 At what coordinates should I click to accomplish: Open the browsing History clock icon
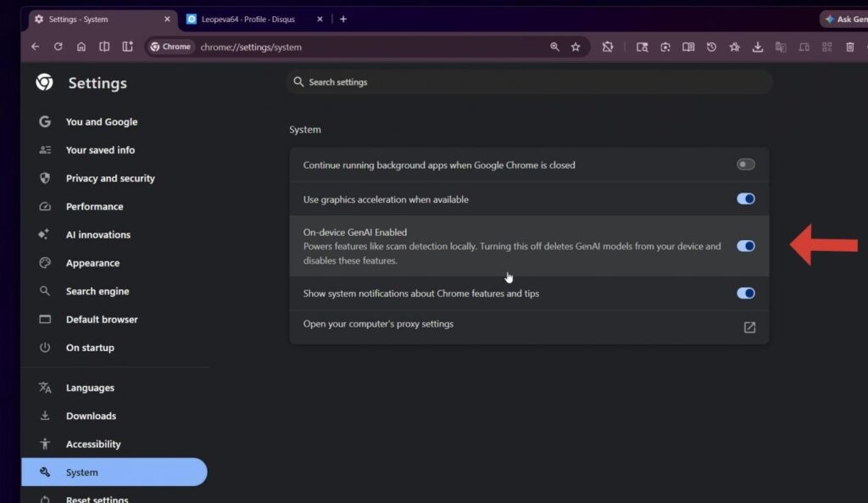coord(711,47)
